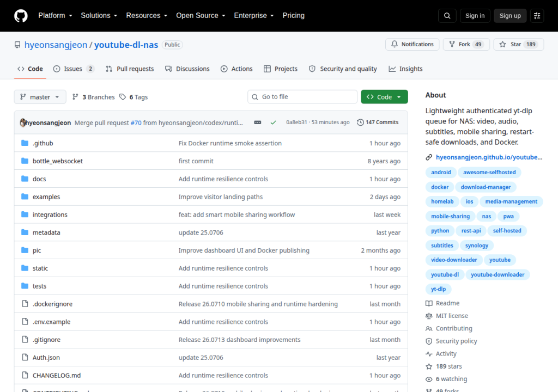Image resolution: width=558 pixels, height=392 pixels.
Task: Open the appearance settings sliders icon
Action: tap(537, 16)
